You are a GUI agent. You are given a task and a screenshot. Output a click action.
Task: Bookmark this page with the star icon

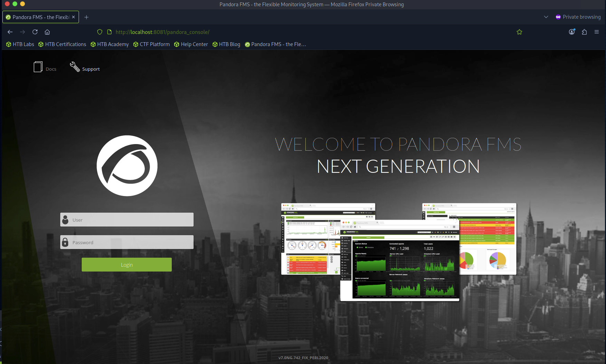point(519,32)
